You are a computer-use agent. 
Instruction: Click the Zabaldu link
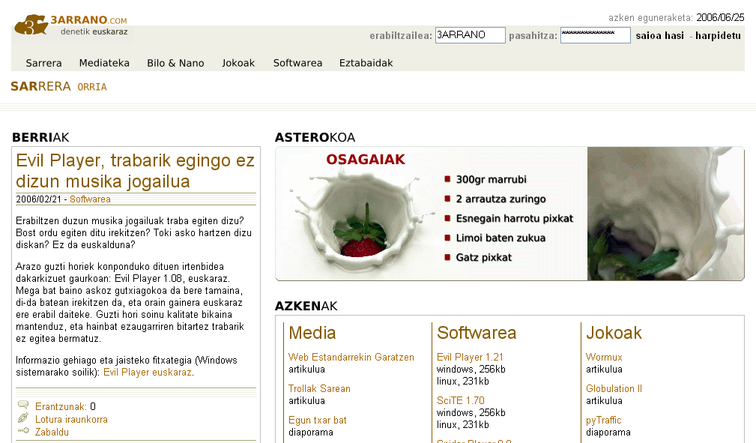click(52, 432)
